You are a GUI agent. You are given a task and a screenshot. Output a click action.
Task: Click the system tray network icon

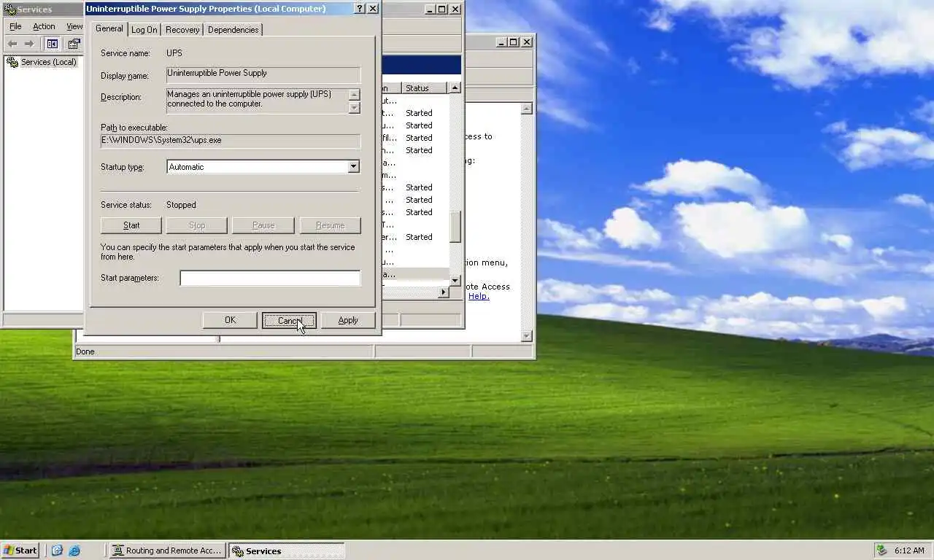[882, 551]
